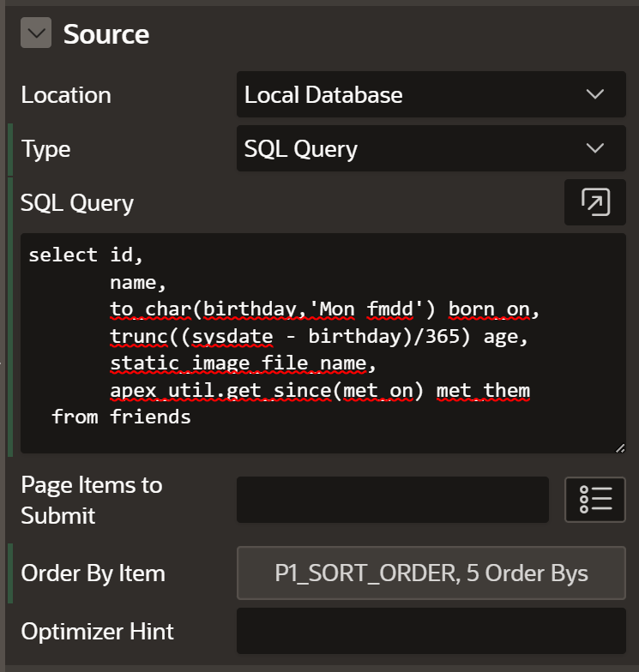Image resolution: width=639 pixels, height=672 pixels.
Task: Click the Page Items to Submit label
Action: [91, 500]
